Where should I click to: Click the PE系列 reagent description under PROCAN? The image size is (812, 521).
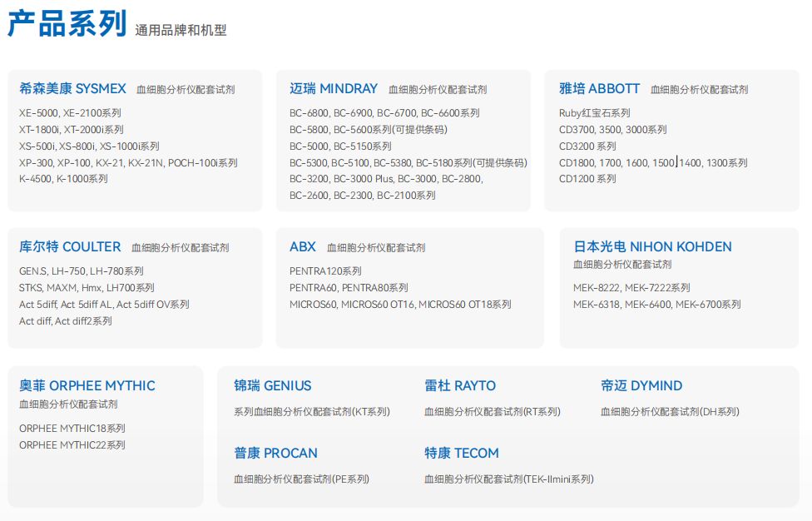[x=301, y=479]
